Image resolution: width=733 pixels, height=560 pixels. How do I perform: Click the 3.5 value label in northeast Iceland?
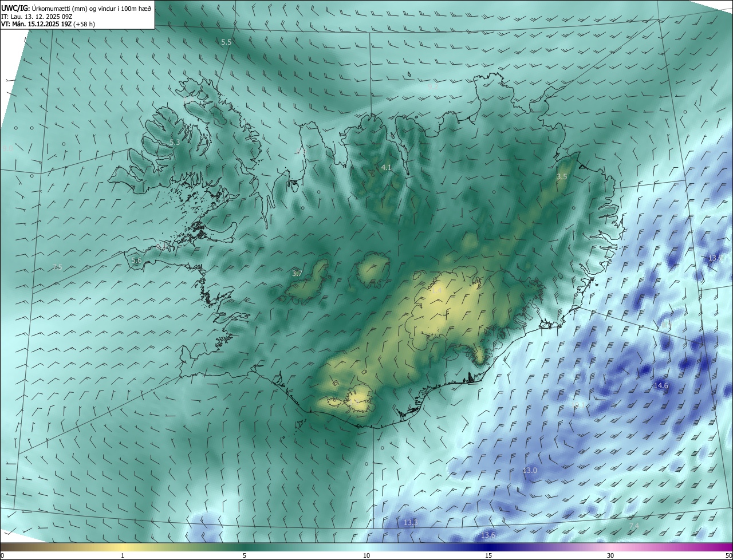(562, 177)
